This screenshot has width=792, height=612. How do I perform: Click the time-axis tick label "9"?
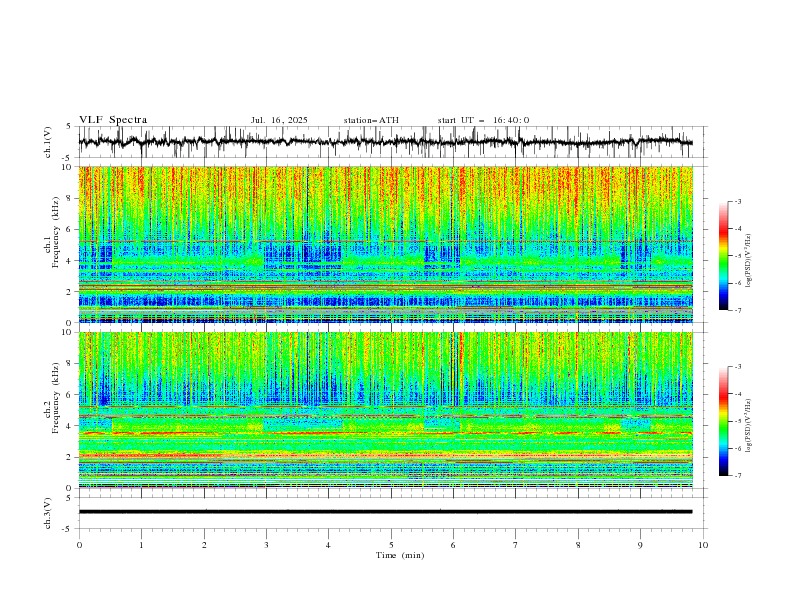click(x=640, y=545)
